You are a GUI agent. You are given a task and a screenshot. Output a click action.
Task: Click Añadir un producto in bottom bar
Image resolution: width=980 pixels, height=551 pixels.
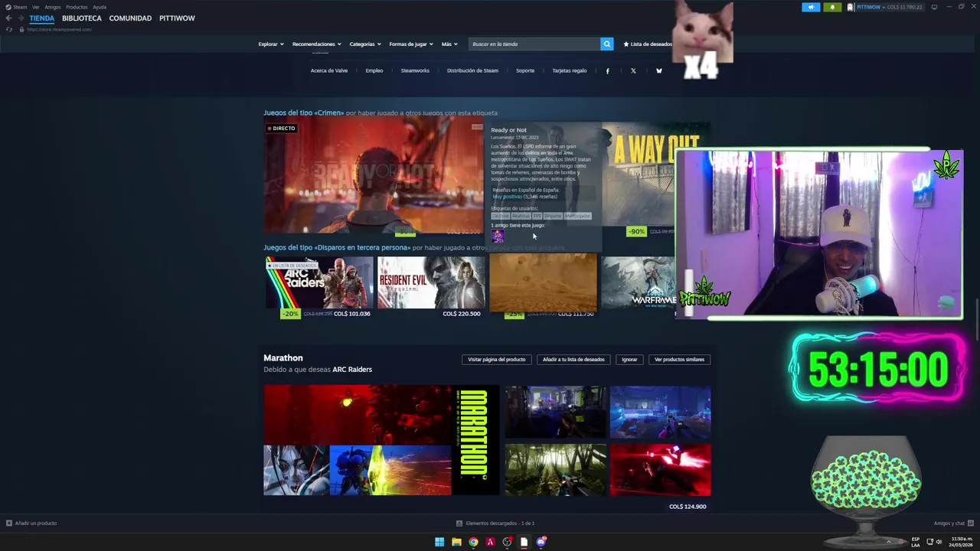pyautogui.click(x=31, y=523)
